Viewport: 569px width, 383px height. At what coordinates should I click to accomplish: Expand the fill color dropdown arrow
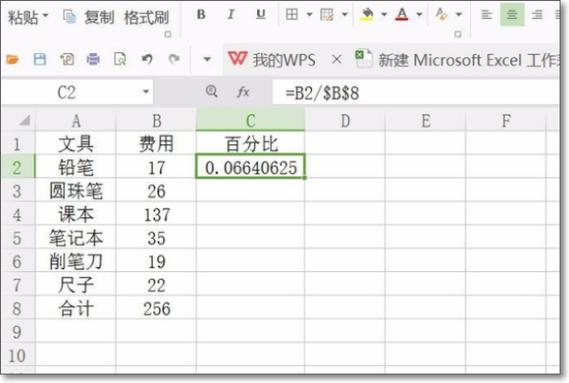click(384, 15)
